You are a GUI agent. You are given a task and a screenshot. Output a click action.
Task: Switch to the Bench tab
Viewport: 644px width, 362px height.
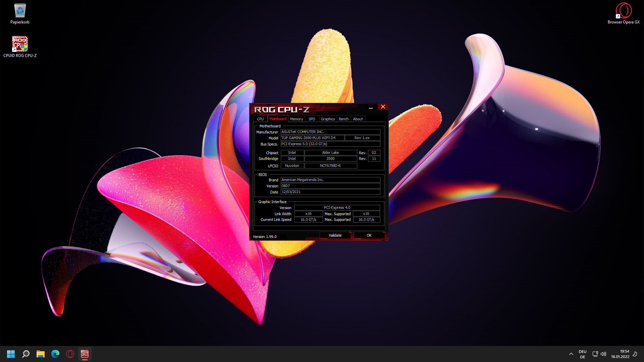pyautogui.click(x=343, y=119)
